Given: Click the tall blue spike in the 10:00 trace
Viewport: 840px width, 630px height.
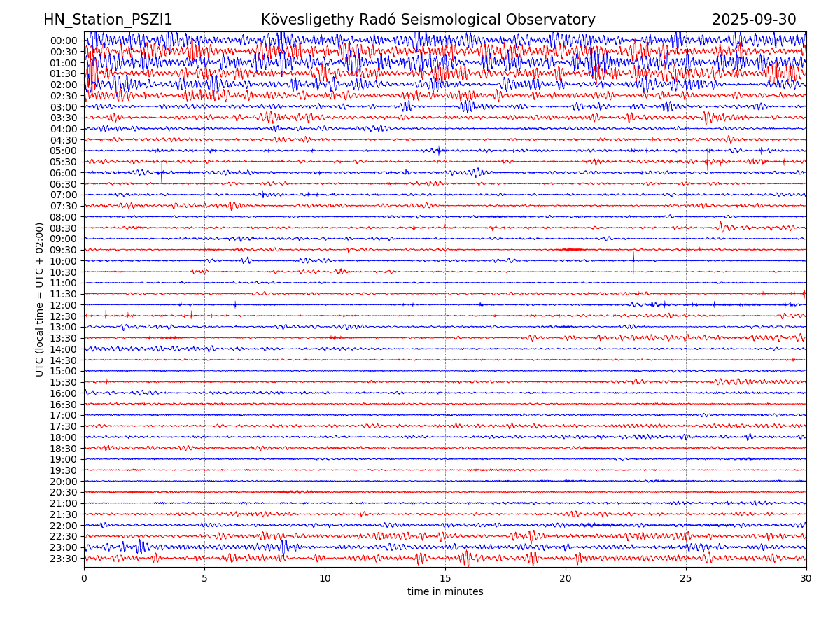Looking at the screenshot, I should pos(633,260).
